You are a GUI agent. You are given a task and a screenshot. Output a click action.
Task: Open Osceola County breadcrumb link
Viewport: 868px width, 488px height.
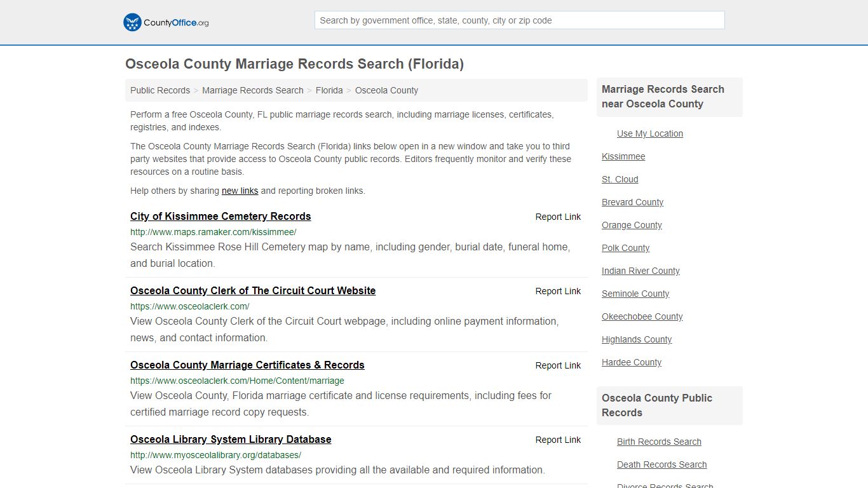[x=386, y=90]
